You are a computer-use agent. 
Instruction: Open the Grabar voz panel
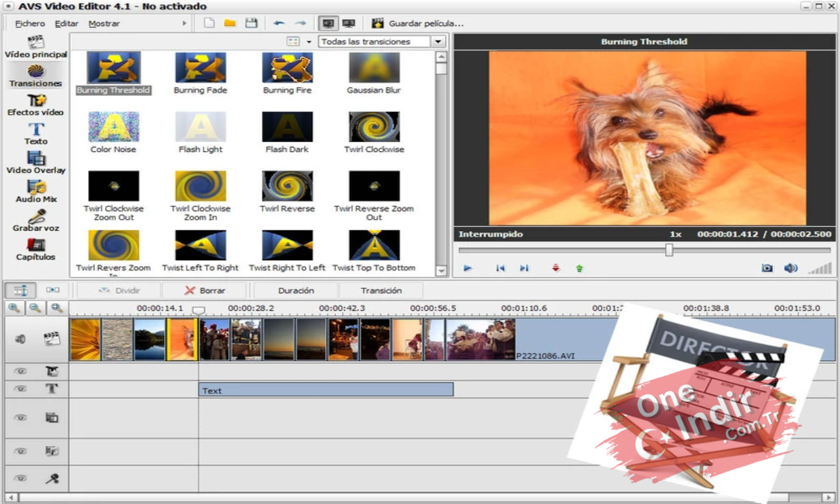point(36,220)
